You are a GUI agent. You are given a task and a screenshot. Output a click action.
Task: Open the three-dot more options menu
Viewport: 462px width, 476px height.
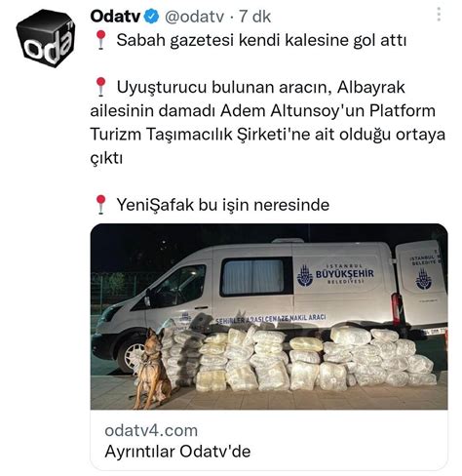[x=439, y=15]
